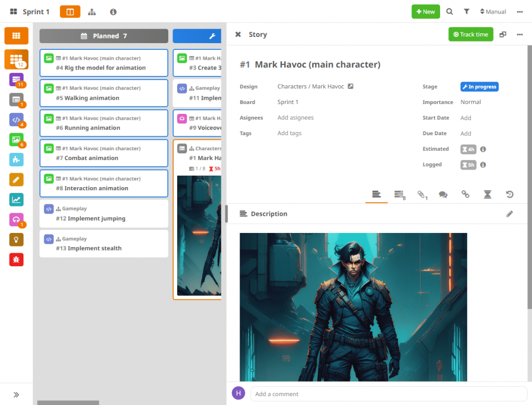Switch to the comments tab in story

point(443,194)
